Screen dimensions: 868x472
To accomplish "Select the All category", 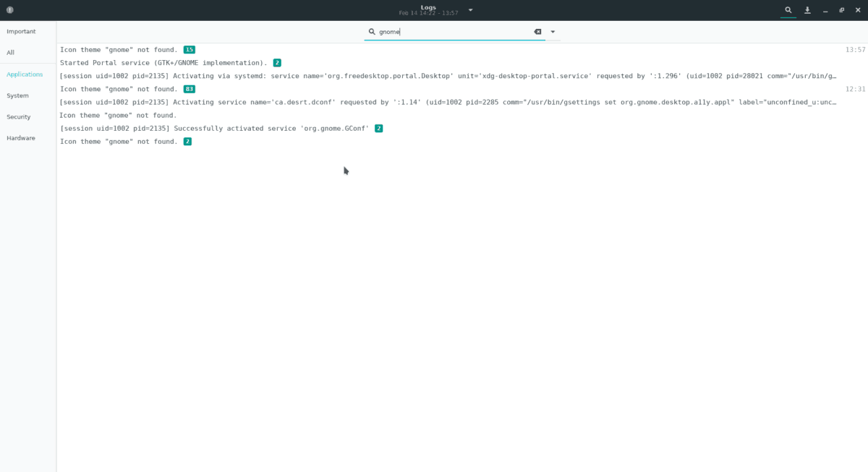I will (28, 53).
